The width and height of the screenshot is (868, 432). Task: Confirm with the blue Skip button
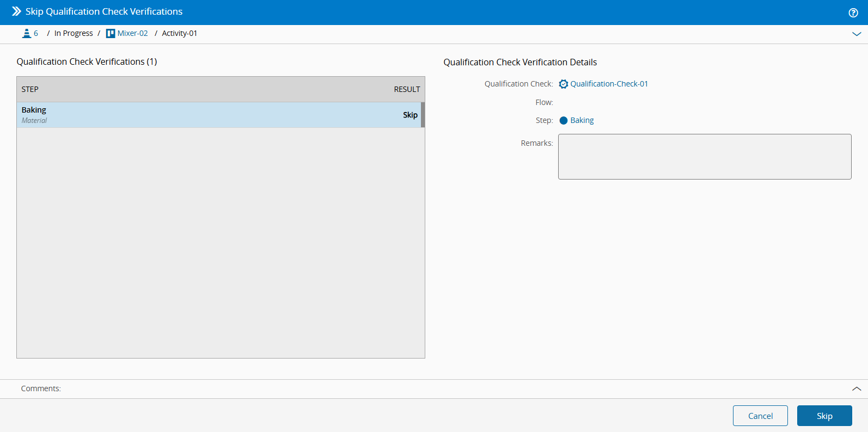tap(824, 416)
